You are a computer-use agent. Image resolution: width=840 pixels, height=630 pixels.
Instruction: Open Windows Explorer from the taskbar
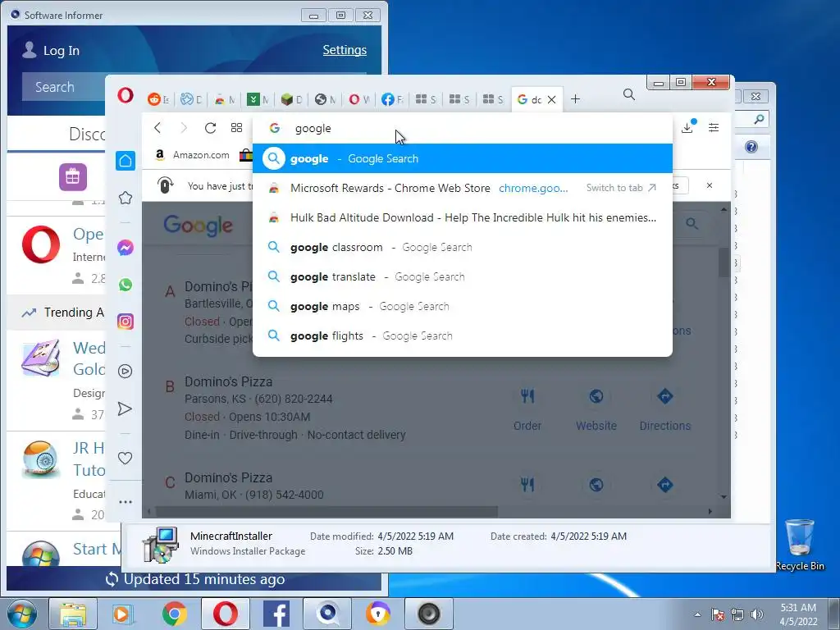point(73,614)
